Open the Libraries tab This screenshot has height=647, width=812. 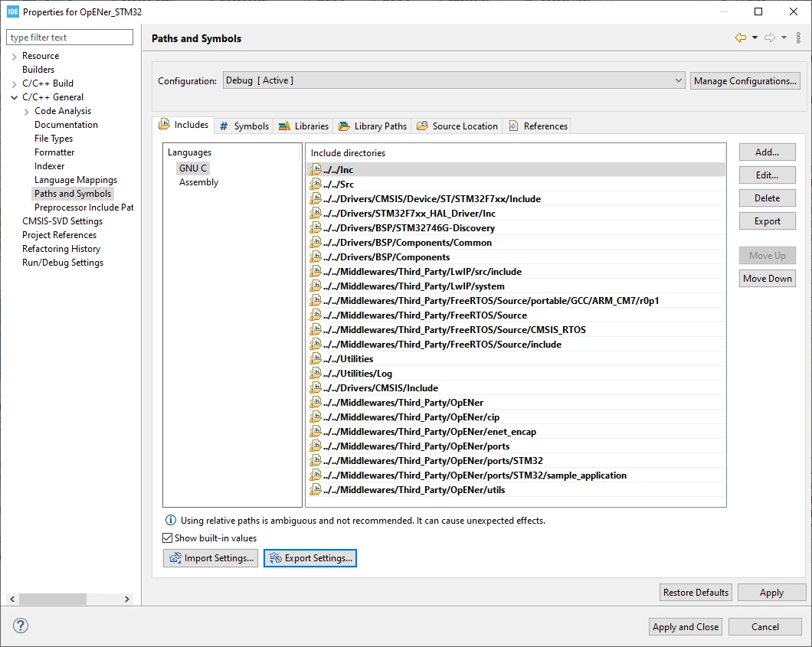pos(303,126)
